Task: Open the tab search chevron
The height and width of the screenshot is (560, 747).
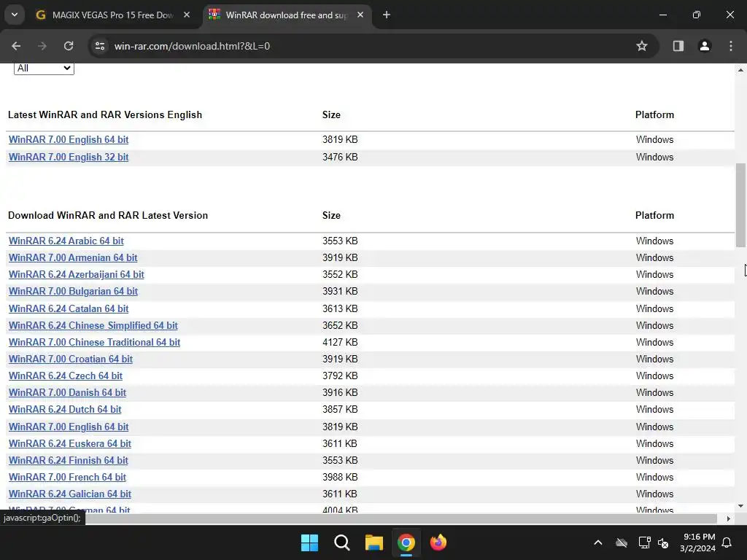Action: pyautogui.click(x=15, y=15)
